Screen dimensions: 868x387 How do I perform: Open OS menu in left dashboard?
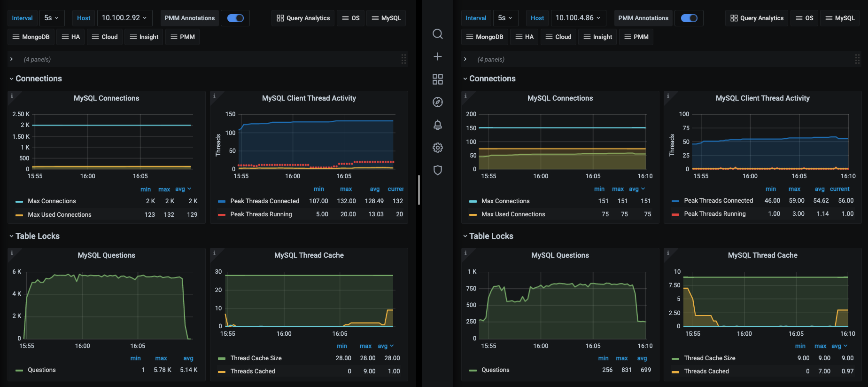pos(350,18)
